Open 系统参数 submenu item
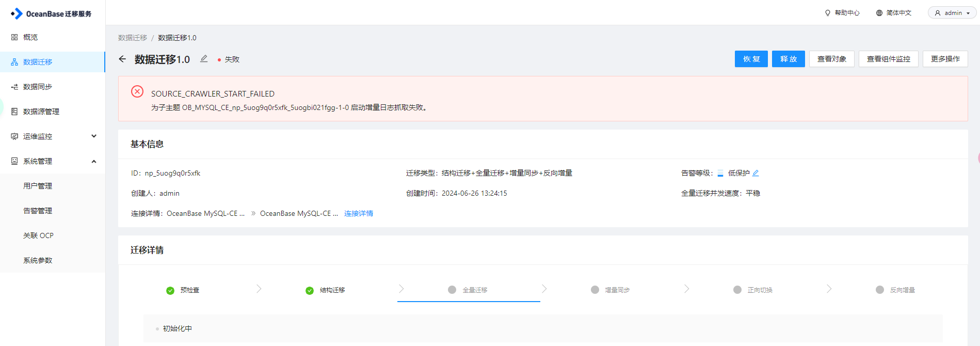 [x=38, y=260]
